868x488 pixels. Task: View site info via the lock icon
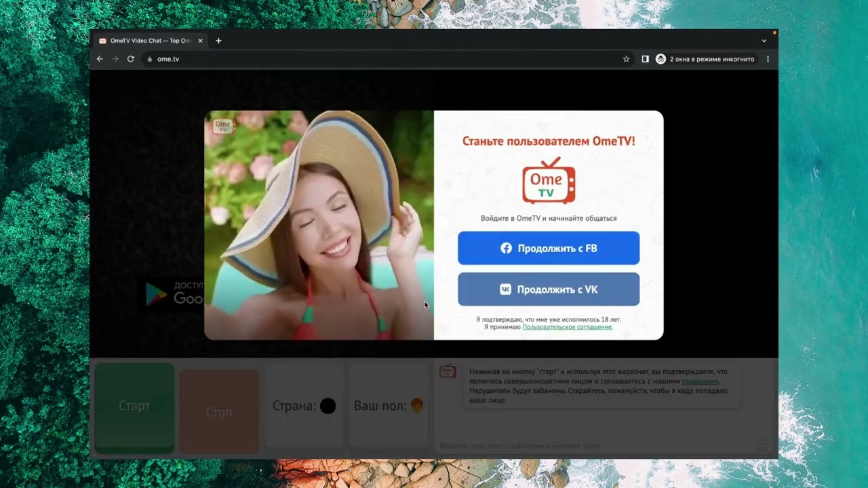[x=150, y=59]
